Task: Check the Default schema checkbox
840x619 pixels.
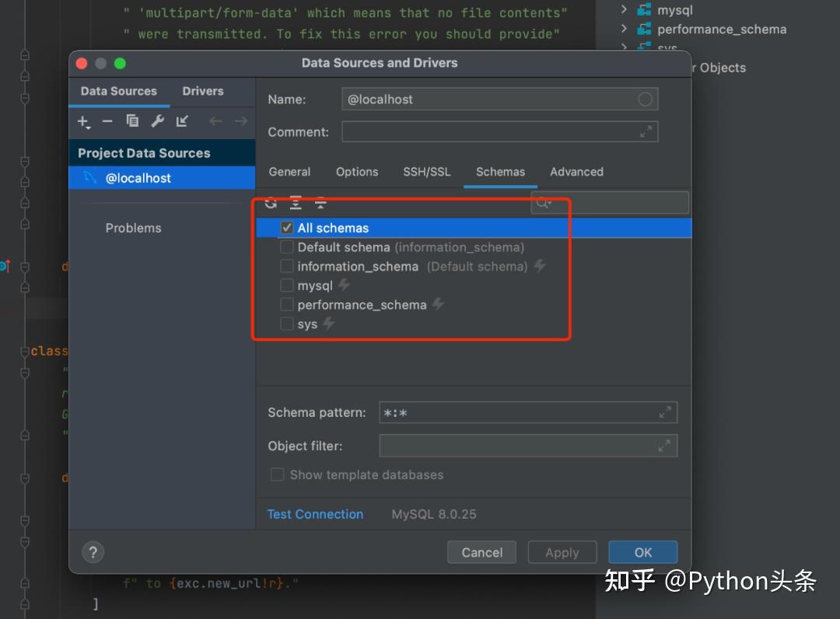Action: [x=286, y=247]
